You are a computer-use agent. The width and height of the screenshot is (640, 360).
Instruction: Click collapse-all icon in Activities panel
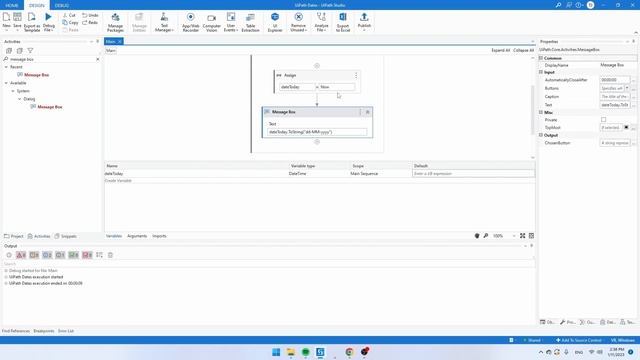(19, 51)
